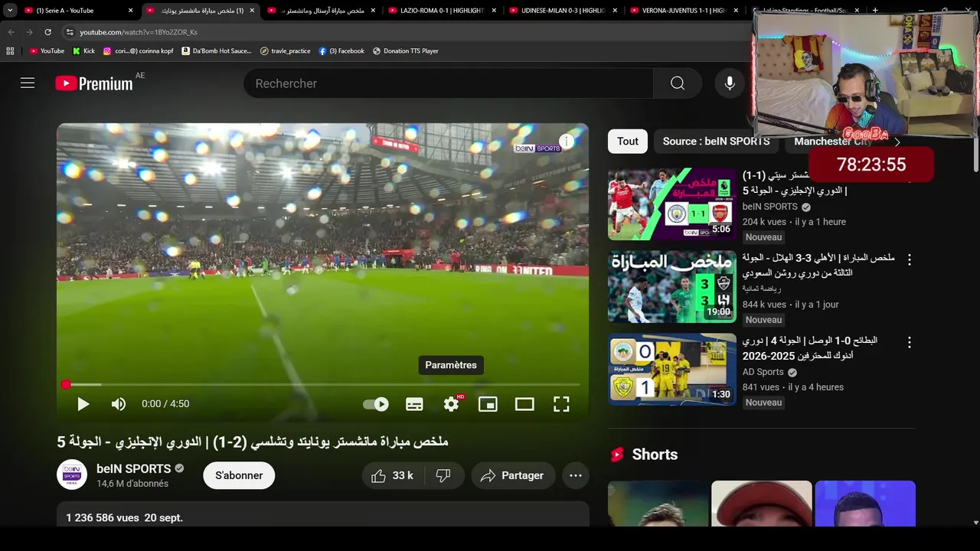Viewport: 980px width, 551px height.
Task: Open the video info card icon
Action: click(566, 142)
